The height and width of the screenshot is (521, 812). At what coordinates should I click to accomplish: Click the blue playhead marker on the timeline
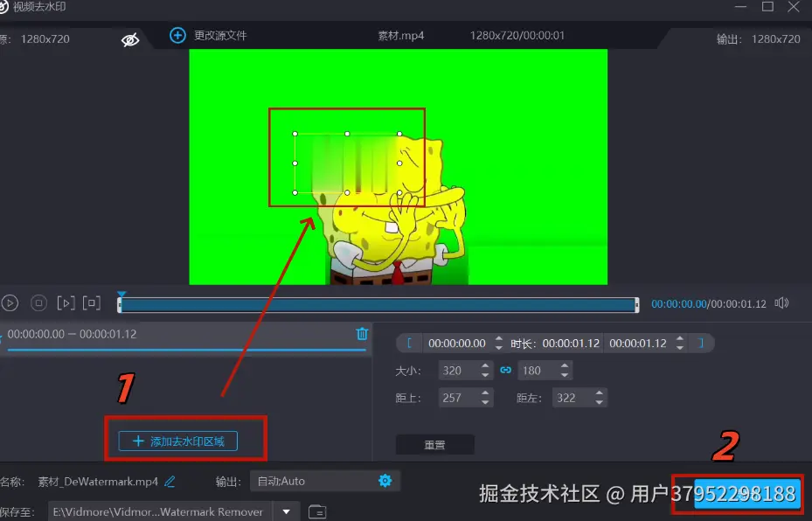click(x=121, y=295)
